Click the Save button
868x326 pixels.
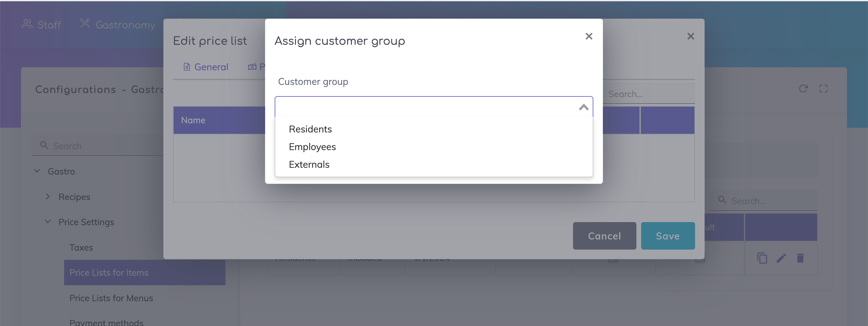point(668,236)
